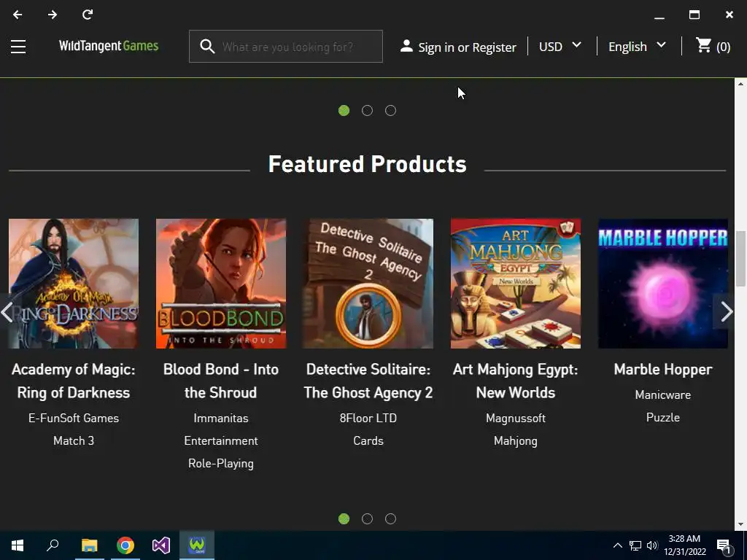The width and height of the screenshot is (747, 560).
Task: Show hidden system tray icons
Action: tap(617, 545)
